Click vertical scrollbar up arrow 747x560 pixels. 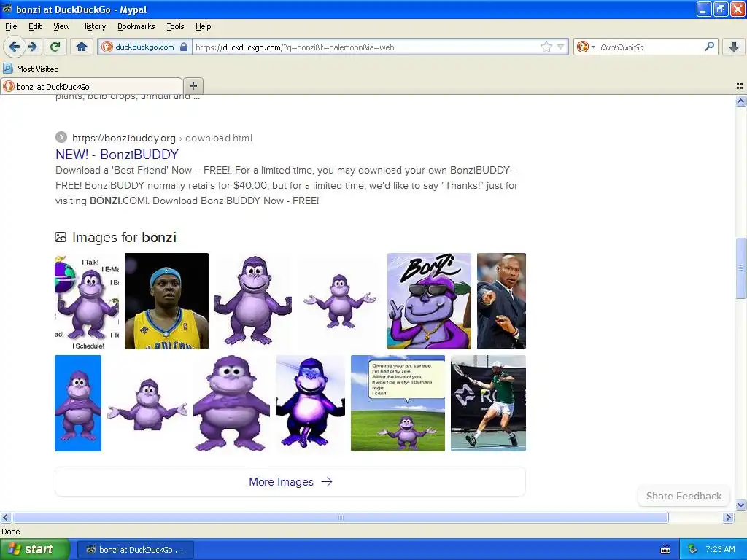[x=740, y=101]
